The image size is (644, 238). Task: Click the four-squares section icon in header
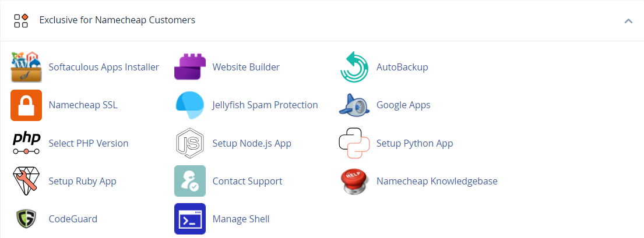(21, 20)
